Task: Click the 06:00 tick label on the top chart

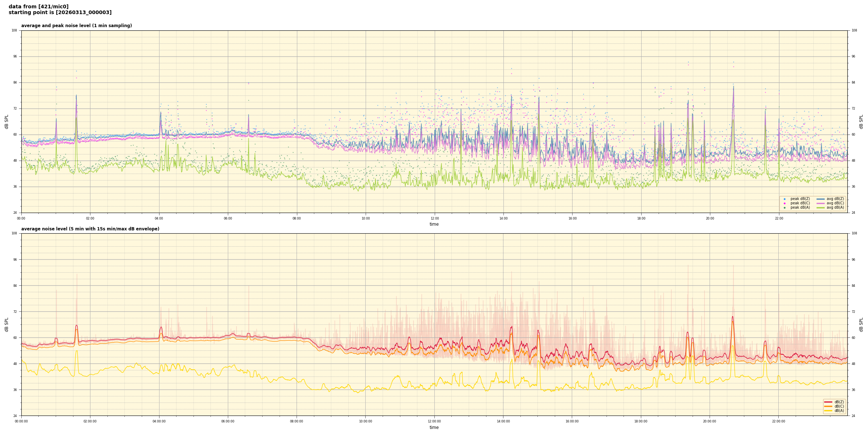Action: tap(228, 218)
